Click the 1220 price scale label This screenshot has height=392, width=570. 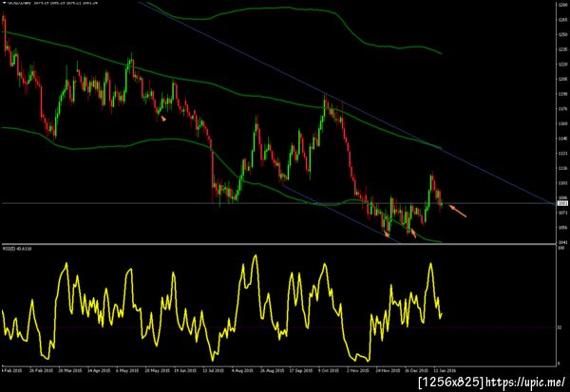click(563, 65)
